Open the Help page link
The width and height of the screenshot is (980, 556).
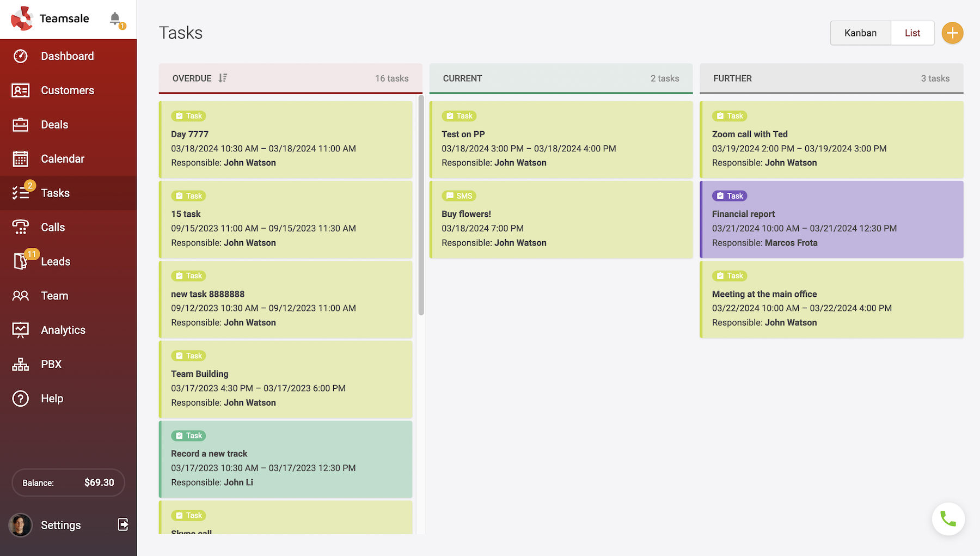click(52, 399)
